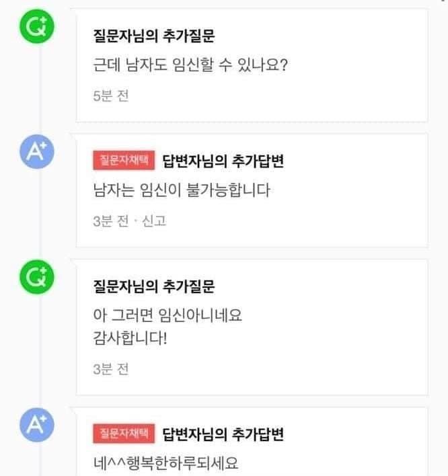Screen dimensions: 448x476
Task: Click the blue A icon beside '네^^행복한하루되세요'
Action: click(38, 426)
